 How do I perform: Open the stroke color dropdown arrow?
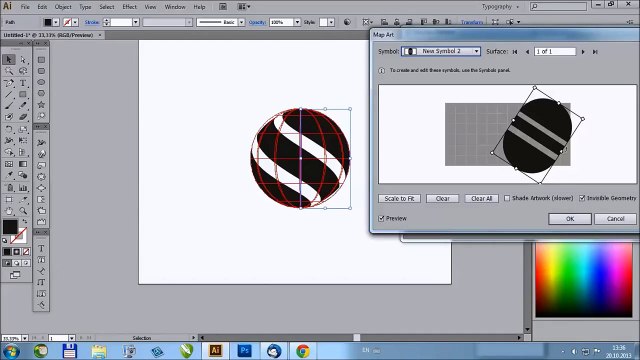pyautogui.click(x=76, y=22)
